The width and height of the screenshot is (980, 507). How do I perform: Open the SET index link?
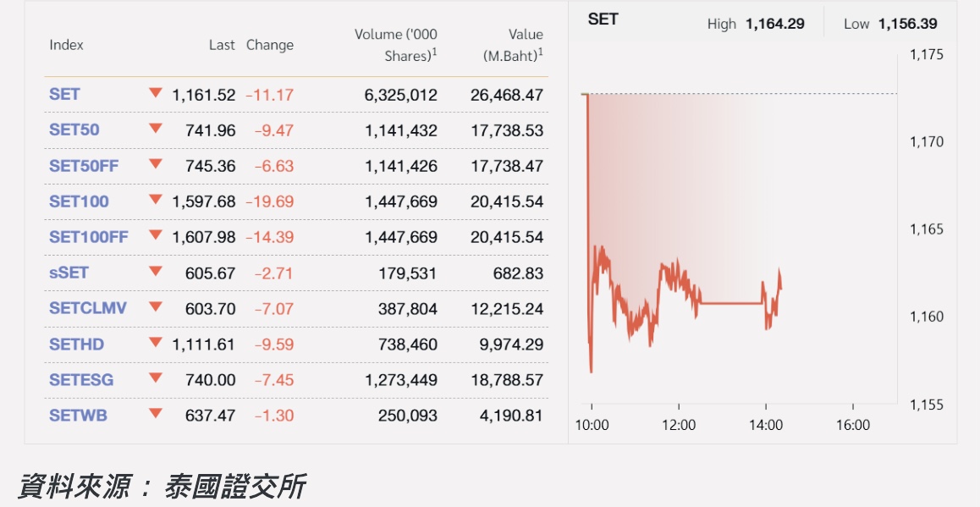click(64, 95)
